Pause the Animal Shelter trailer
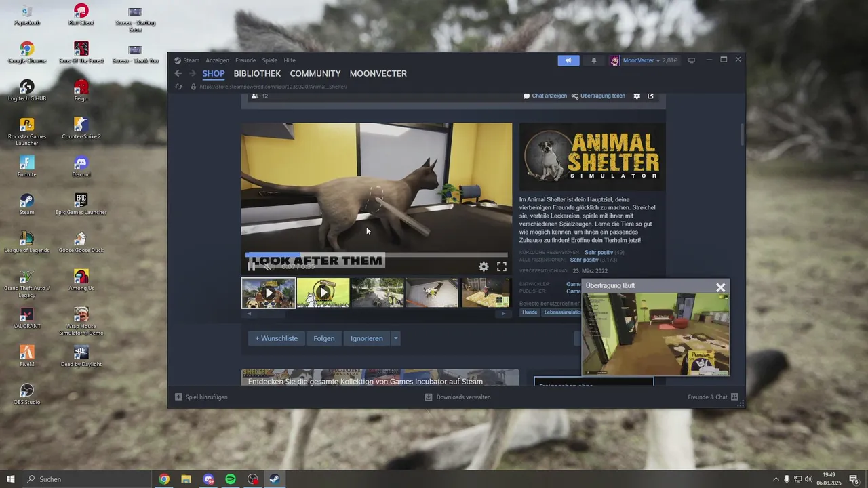The image size is (868, 488). point(252,266)
